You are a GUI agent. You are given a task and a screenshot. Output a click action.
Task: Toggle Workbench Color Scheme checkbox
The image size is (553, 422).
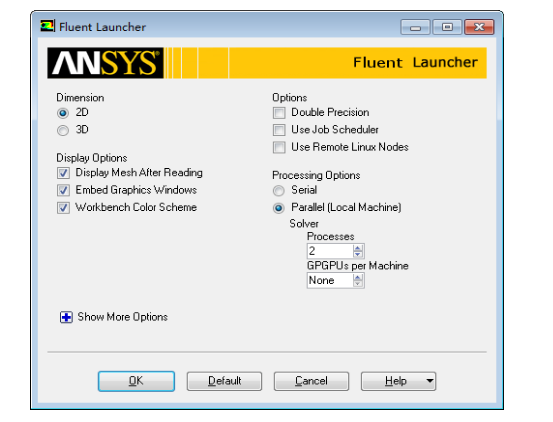[63, 207]
